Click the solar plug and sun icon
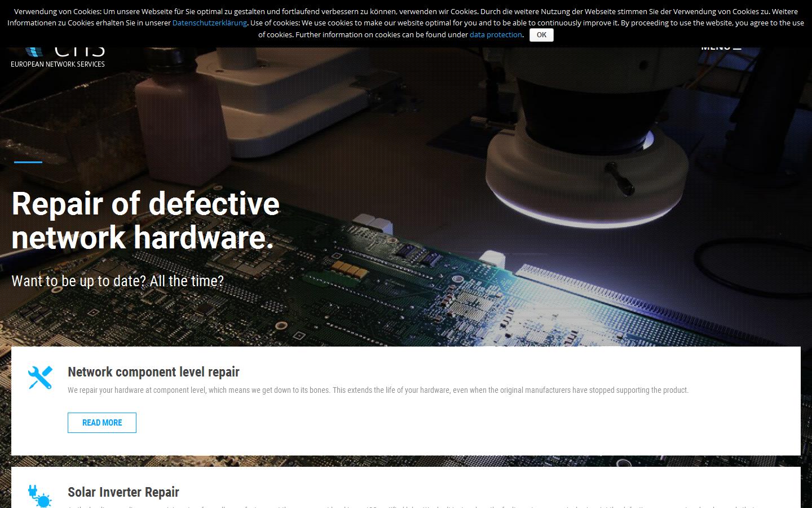The height and width of the screenshot is (508, 812). tap(40, 496)
